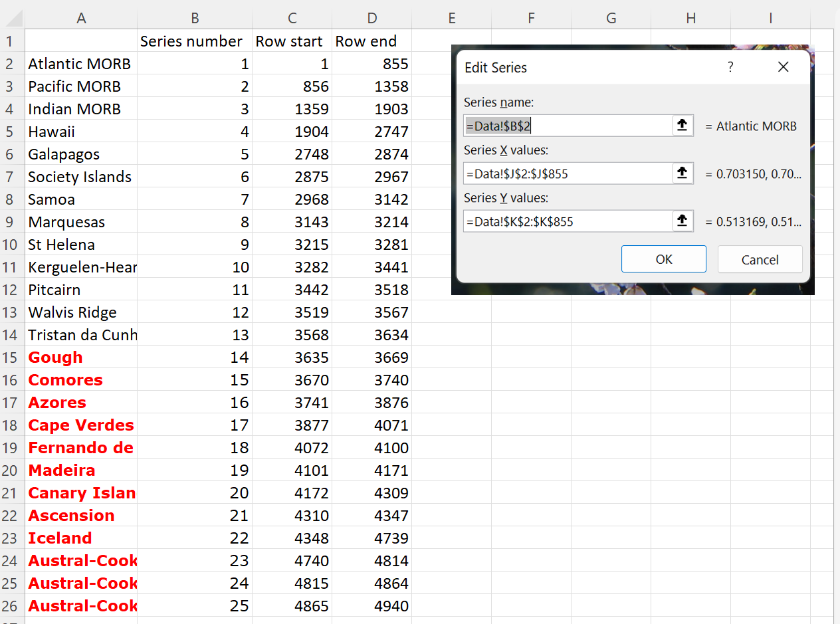Click the Series X values range selector icon
840x624 pixels.
[x=682, y=173]
